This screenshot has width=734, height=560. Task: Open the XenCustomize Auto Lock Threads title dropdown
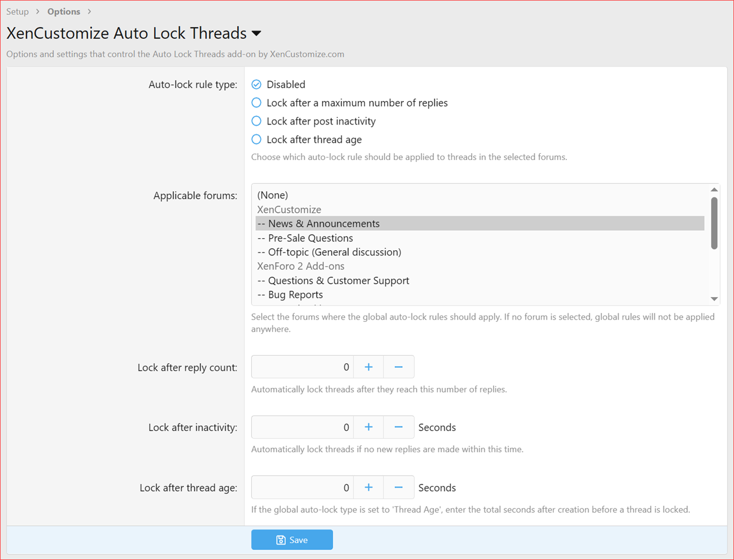(x=257, y=33)
